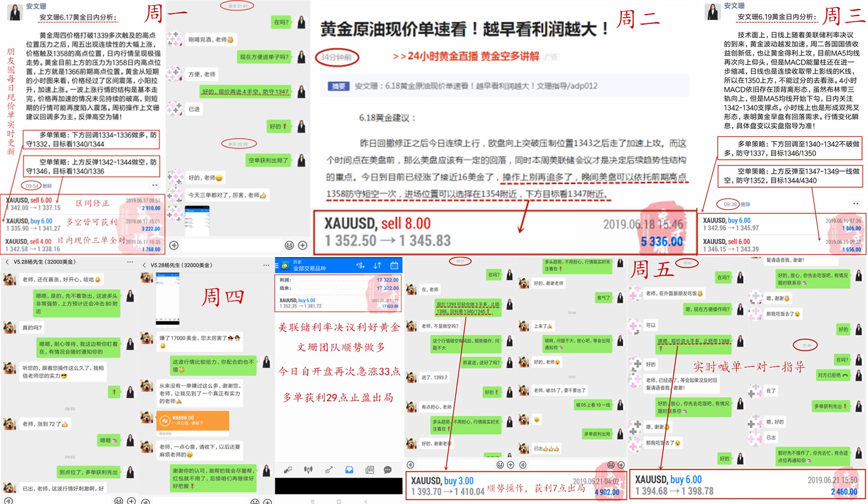Tap plus icon in chat with 破05上看10一线
The height and width of the screenshot is (504, 868).
[621, 465]
